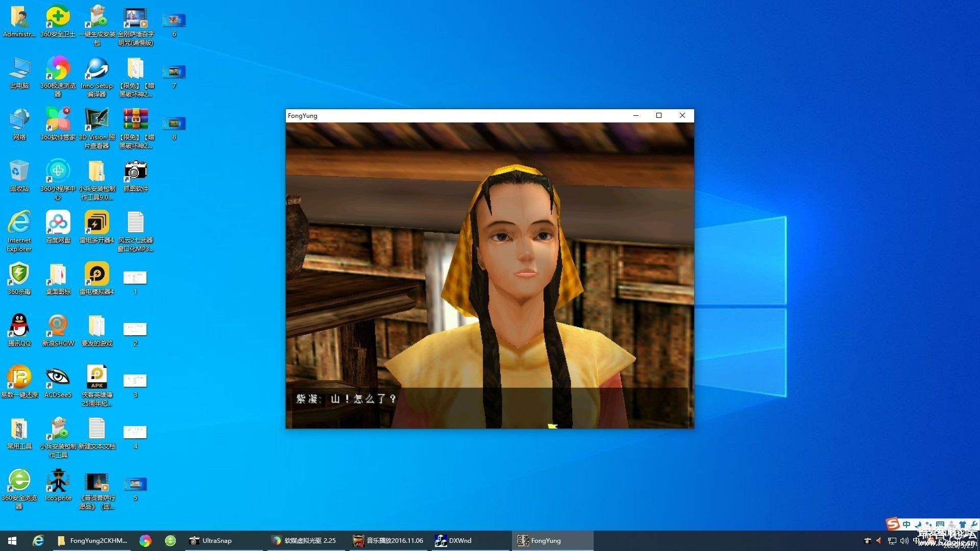Screen dimensions: 980x551
Task: Select 360小程序中心 desktop shortcut
Action: (58, 180)
